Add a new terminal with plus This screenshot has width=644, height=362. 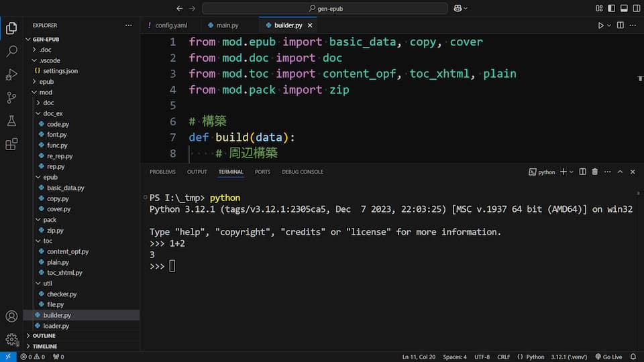point(563,172)
